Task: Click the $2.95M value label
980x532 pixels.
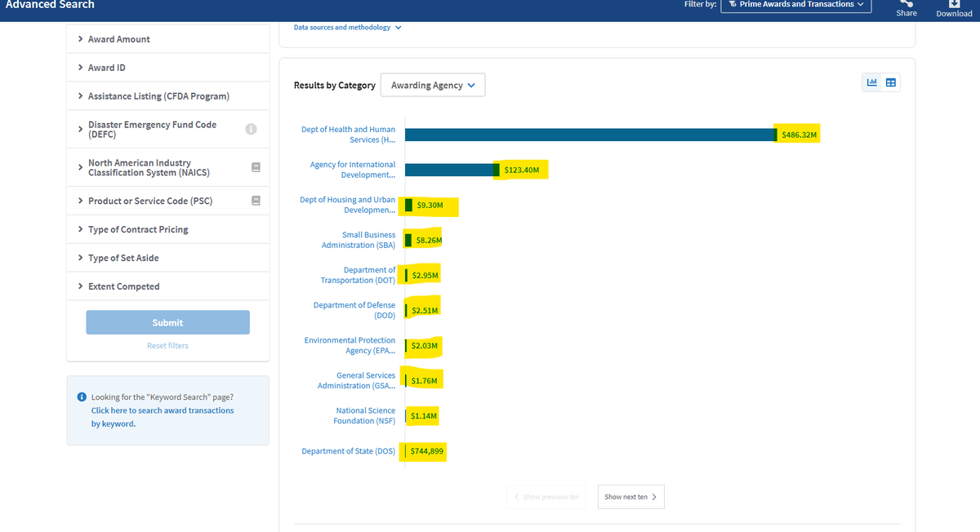Action: pos(425,275)
